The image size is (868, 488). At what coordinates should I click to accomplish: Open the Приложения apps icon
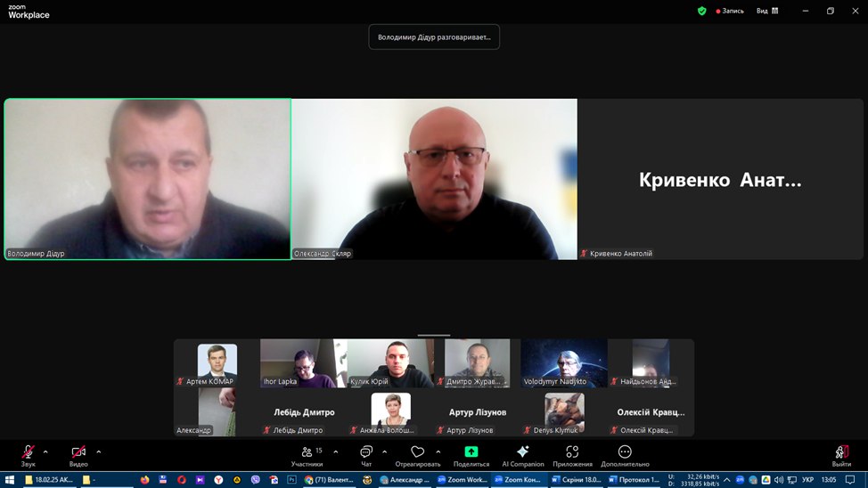572,452
